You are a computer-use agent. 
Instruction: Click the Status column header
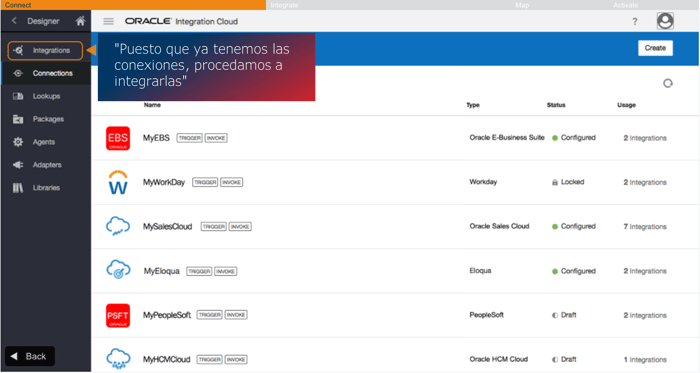(x=556, y=105)
